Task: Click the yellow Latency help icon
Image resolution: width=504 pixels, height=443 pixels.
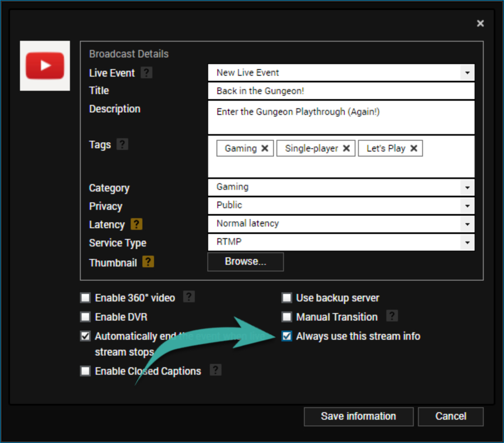Action: pos(137,224)
